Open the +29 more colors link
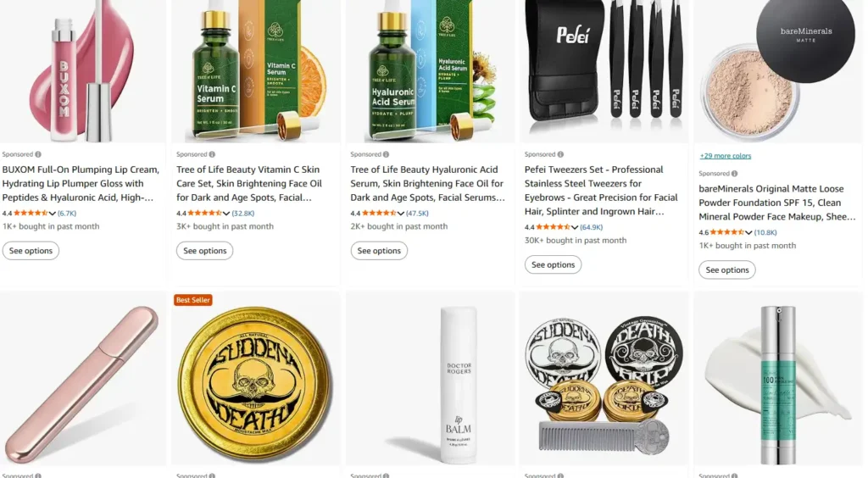The width and height of the screenshot is (868, 478). pyautogui.click(x=726, y=156)
